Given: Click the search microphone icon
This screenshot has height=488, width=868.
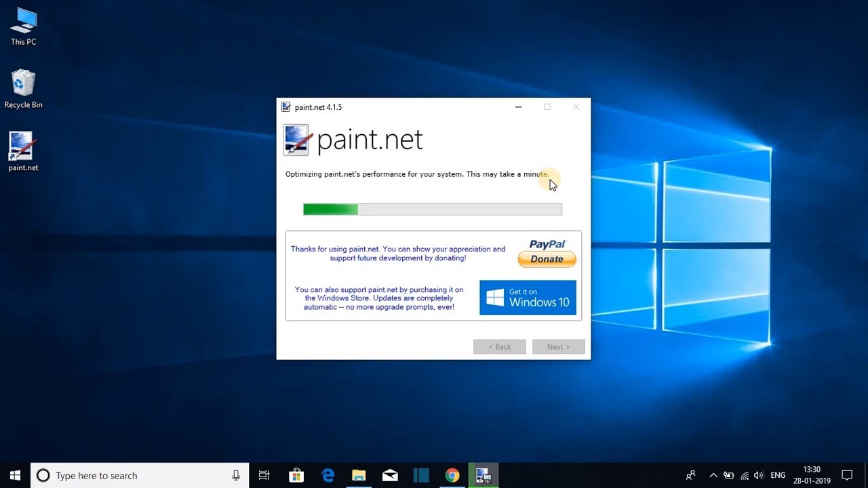Looking at the screenshot, I should 236,475.
